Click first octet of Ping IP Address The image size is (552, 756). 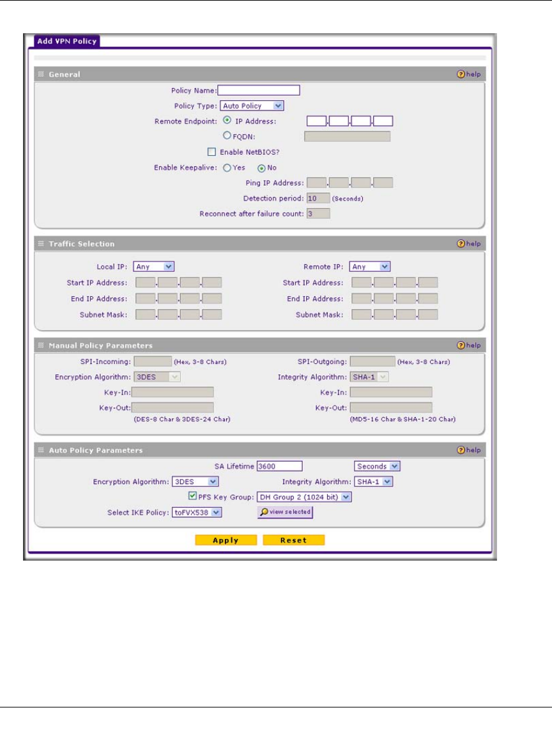tap(316, 183)
